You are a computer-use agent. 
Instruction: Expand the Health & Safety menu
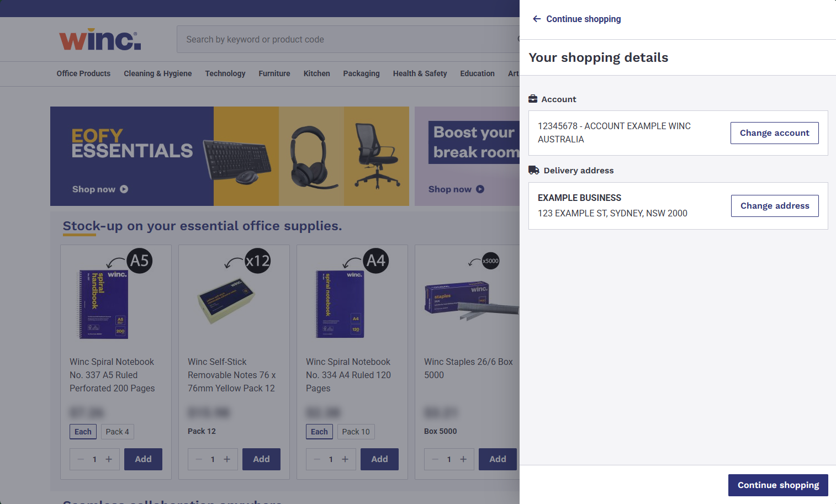(420, 73)
